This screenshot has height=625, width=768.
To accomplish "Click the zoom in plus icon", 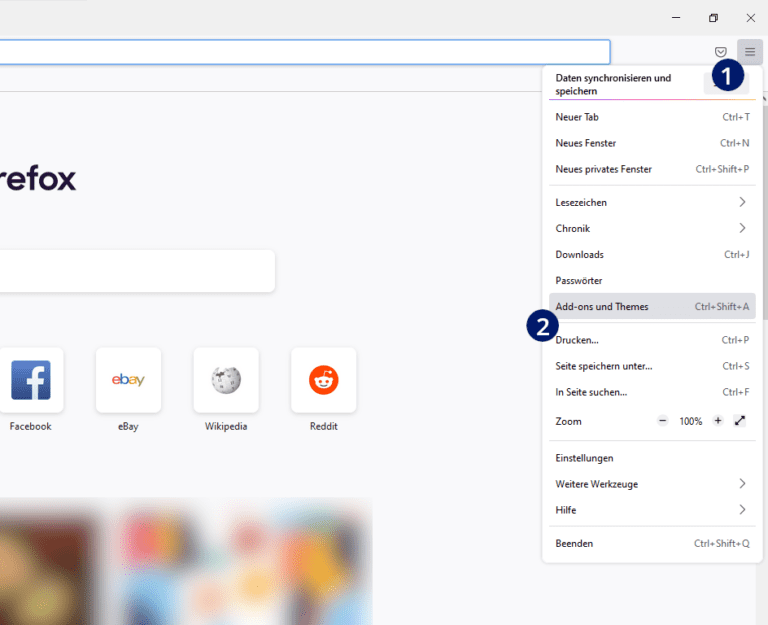I will [x=718, y=421].
